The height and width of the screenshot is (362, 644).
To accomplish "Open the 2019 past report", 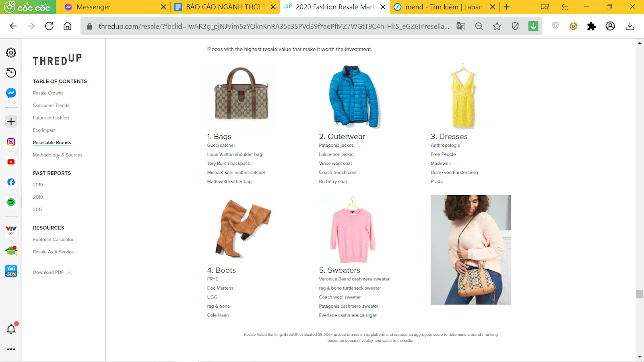I will pyautogui.click(x=38, y=185).
